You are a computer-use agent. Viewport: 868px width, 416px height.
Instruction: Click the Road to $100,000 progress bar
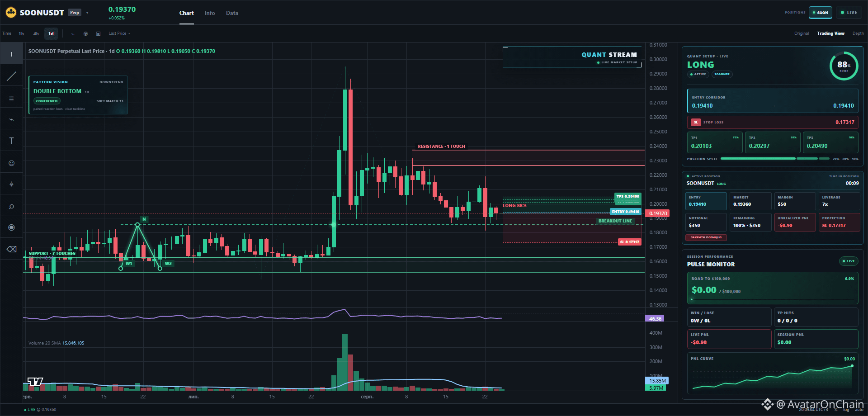(773, 299)
